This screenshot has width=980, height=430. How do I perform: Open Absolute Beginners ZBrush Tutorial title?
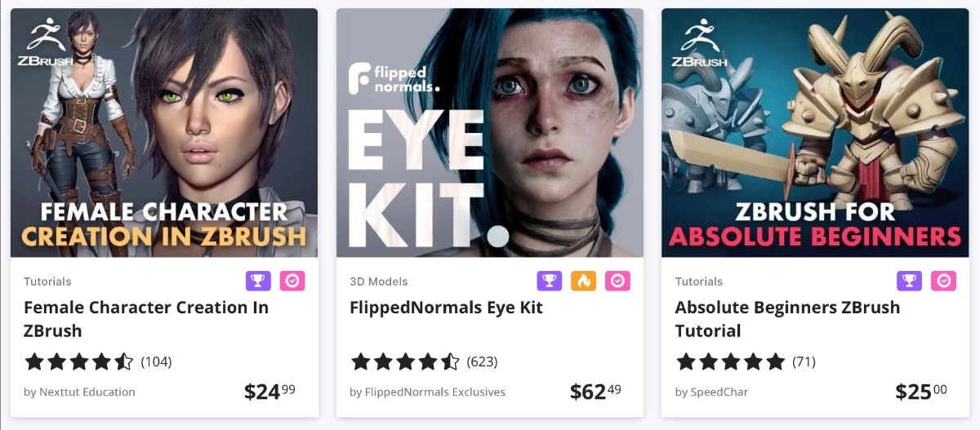[x=787, y=319]
